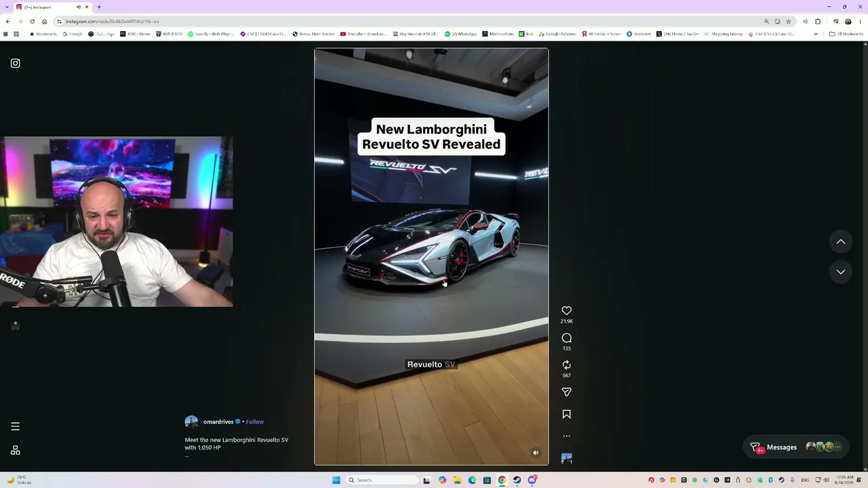
Task: Bookmark this page with the star
Action: (x=789, y=22)
